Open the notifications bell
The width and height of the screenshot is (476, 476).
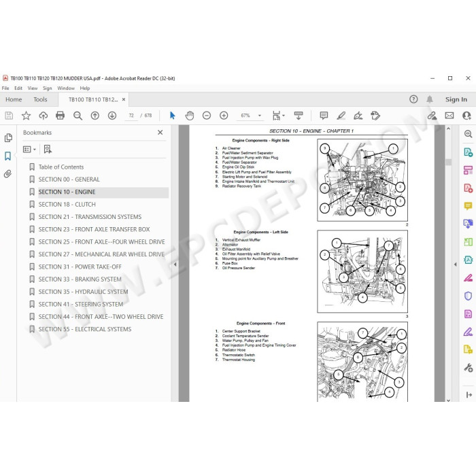(x=429, y=99)
